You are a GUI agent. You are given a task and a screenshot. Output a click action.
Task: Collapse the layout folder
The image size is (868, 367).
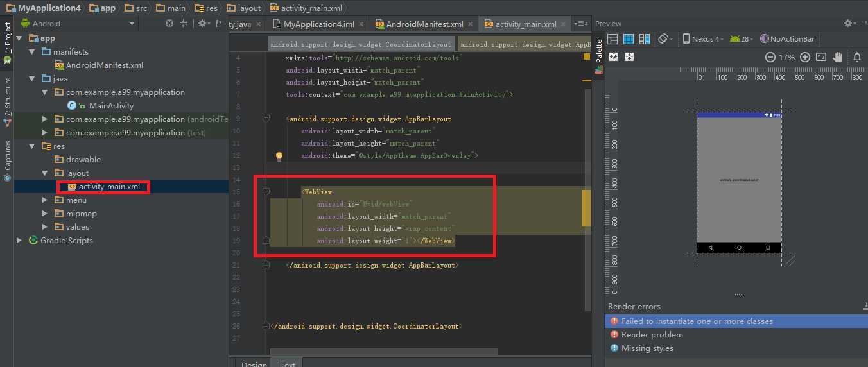point(45,173)
